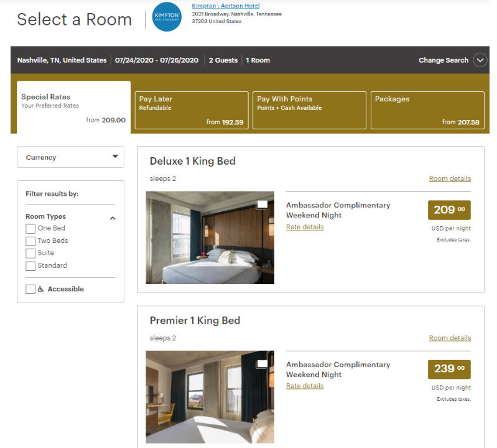497x448 pixels.
Task: Select the 239.00 rate button
Action: pyautogui.click(x=449, y=369)
